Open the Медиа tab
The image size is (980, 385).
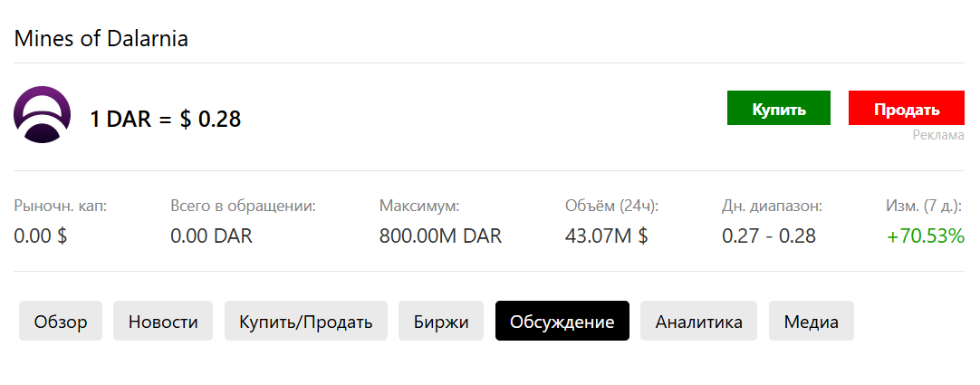tap(812, 322)
